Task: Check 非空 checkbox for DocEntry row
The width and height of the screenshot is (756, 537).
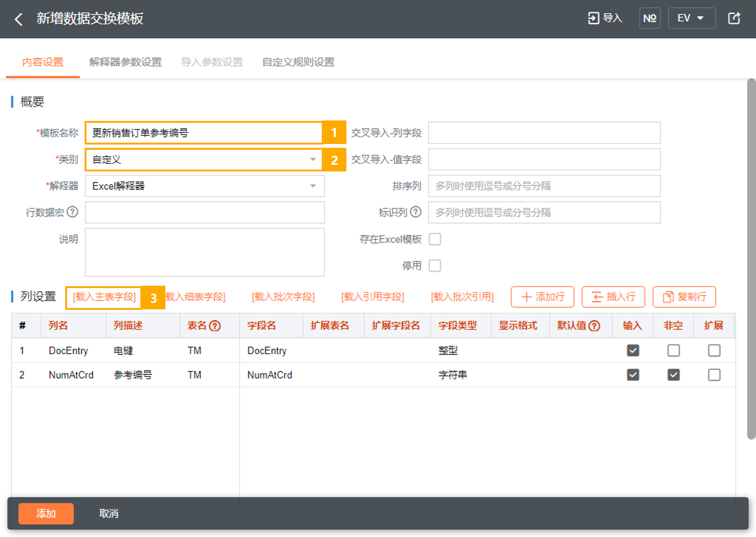Action: [x=674, y=350]
